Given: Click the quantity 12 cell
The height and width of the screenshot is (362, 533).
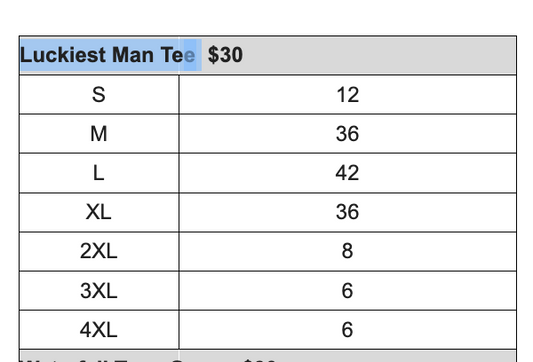Looking at the screenshot, I should (x=348, y=95).
